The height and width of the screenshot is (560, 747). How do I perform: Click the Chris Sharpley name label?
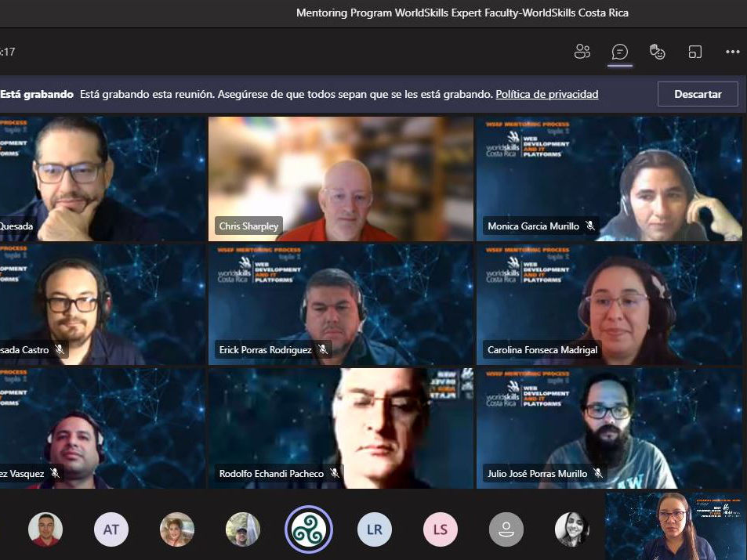tap(250, 226)
